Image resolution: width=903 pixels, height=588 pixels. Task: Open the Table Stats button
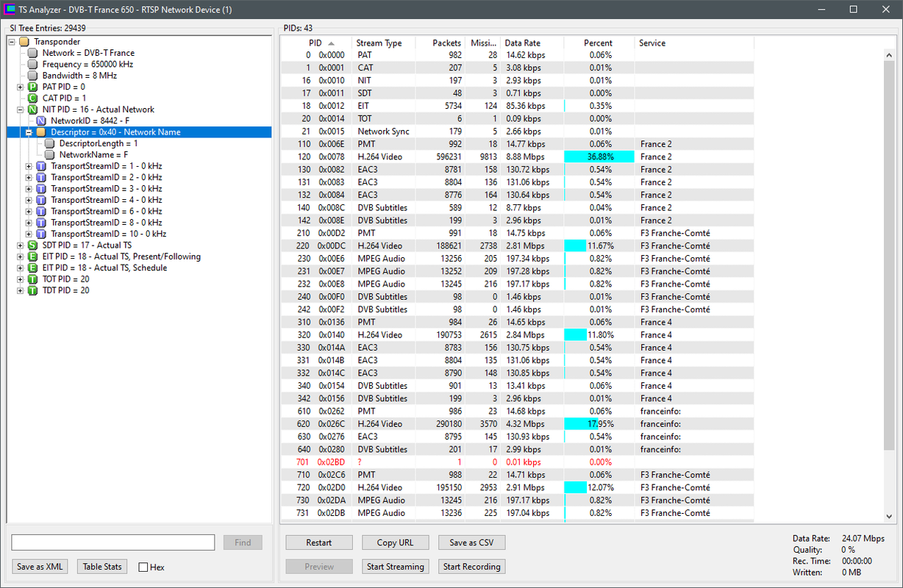pyautogui.click(x=102, y=567)
